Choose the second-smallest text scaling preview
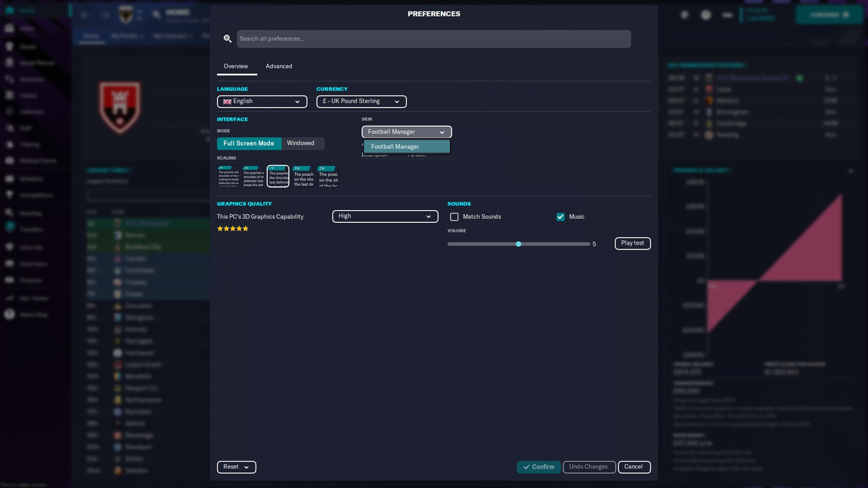This screenshot has width=868, height=488. tap(253, 176)
